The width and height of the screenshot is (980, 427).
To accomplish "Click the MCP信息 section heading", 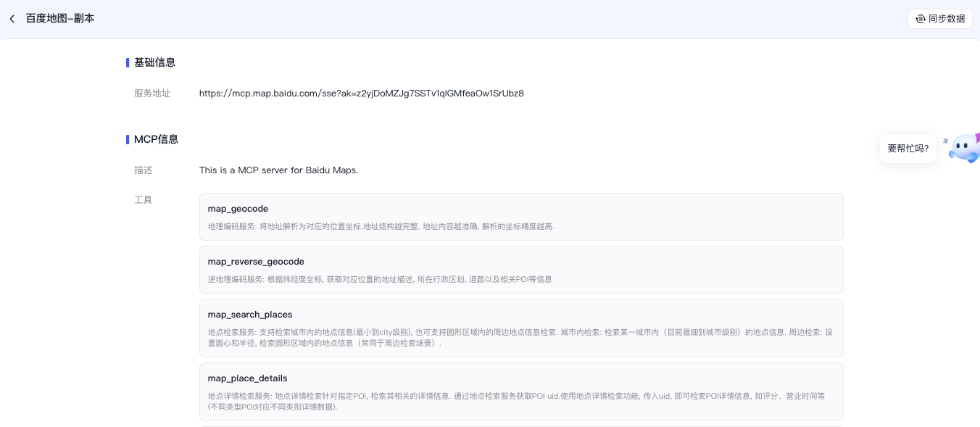I will click(156, 139).
